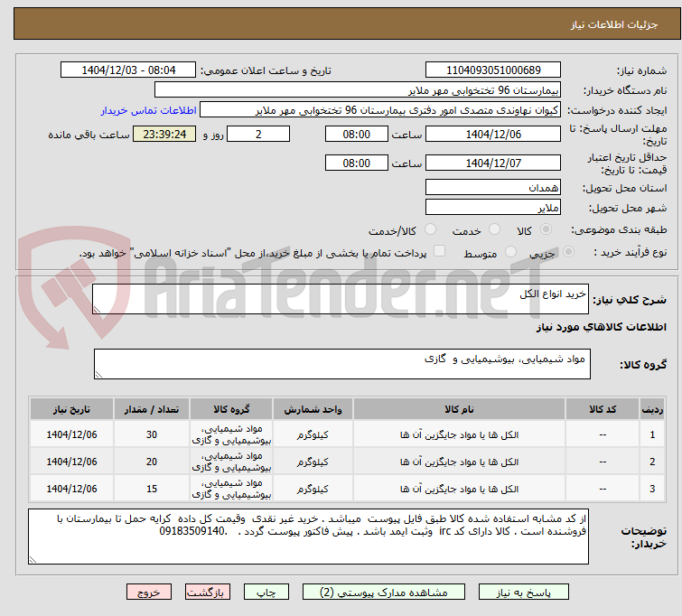This screenshot has height=616, width=682.
Task: Click the remaining days field showing 2
Action: click(258, 134)
